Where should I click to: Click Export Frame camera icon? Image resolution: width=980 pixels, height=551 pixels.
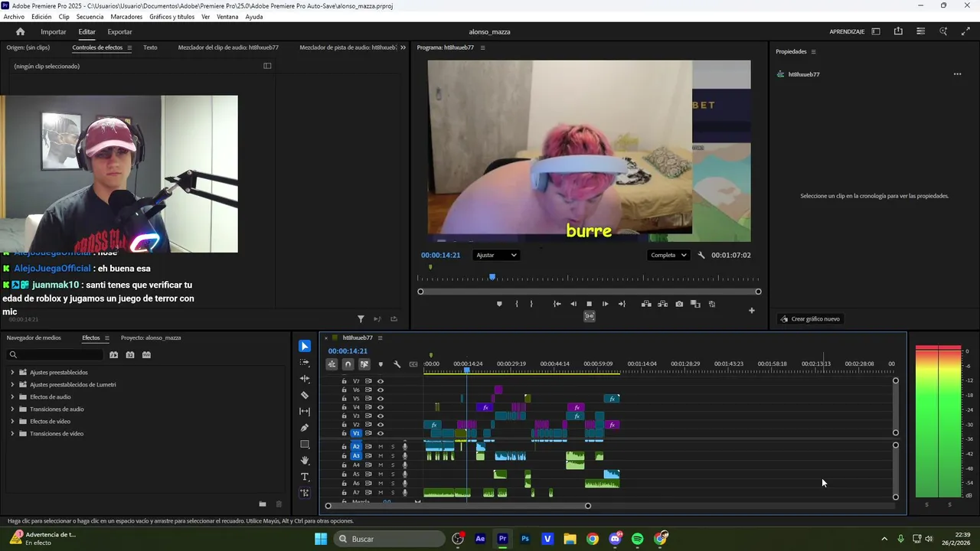tap(679, 304)
